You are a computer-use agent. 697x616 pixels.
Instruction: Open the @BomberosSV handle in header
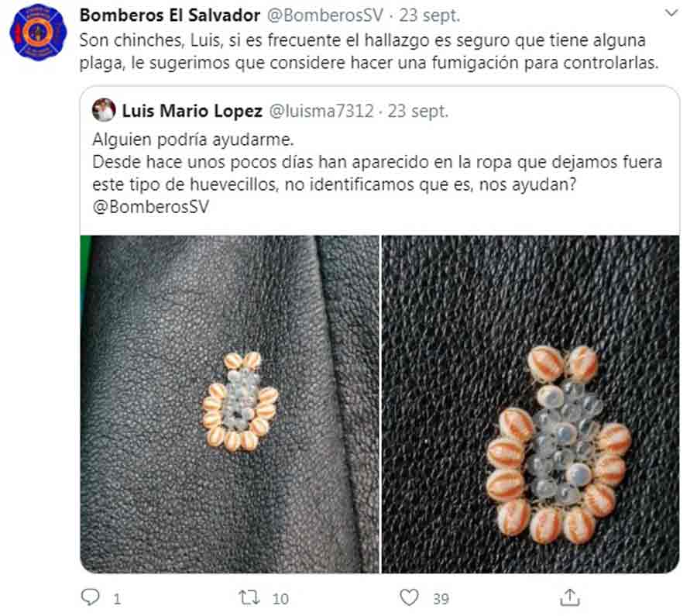[x=325, y=15]
